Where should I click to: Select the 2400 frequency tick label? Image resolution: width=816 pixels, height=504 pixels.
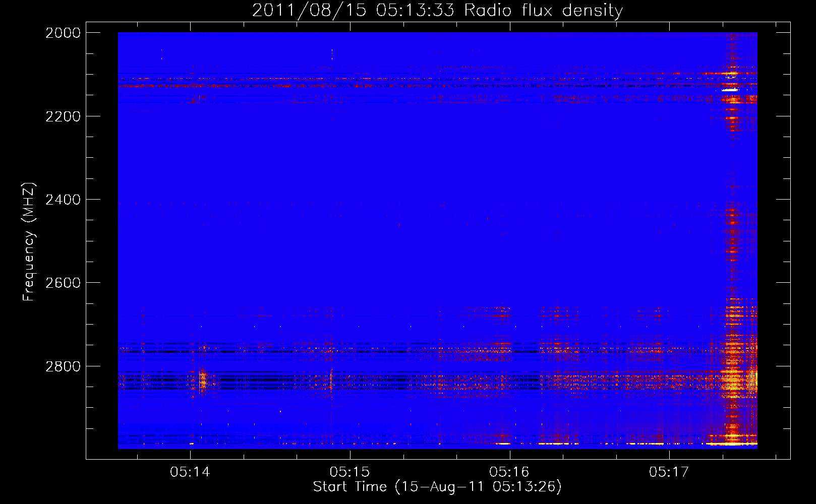coord(63,200)
